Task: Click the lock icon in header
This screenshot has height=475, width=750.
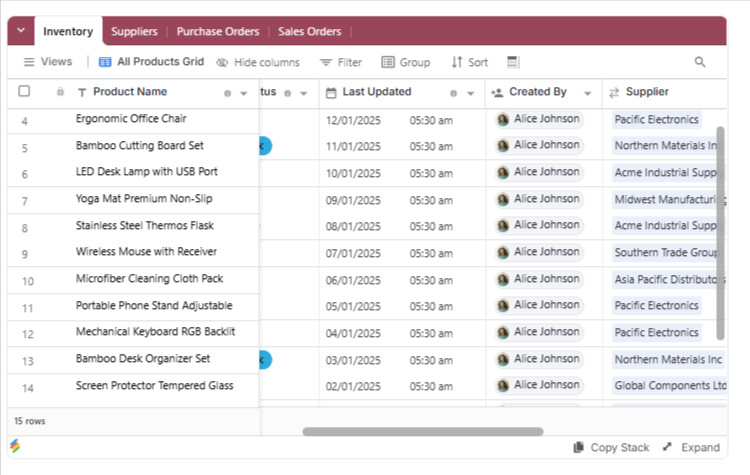Action: [60, 91]
